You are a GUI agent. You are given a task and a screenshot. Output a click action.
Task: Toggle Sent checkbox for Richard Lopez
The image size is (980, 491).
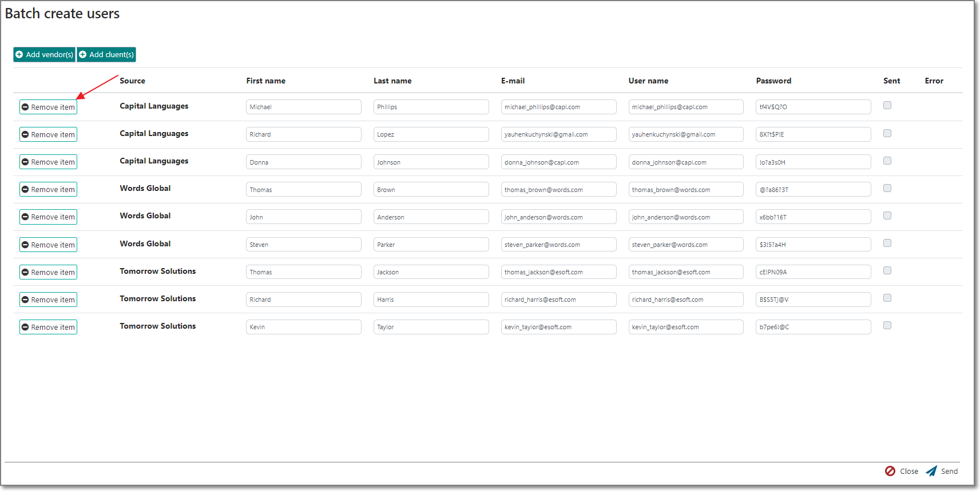[x=887, y=133]
